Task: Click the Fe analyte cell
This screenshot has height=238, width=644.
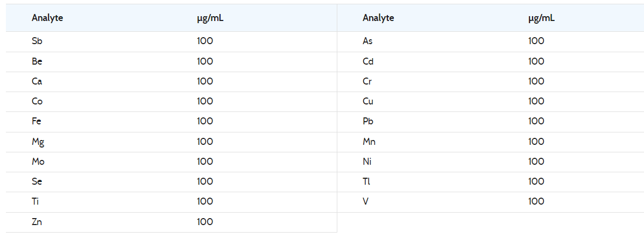Action: coord(37,121)
